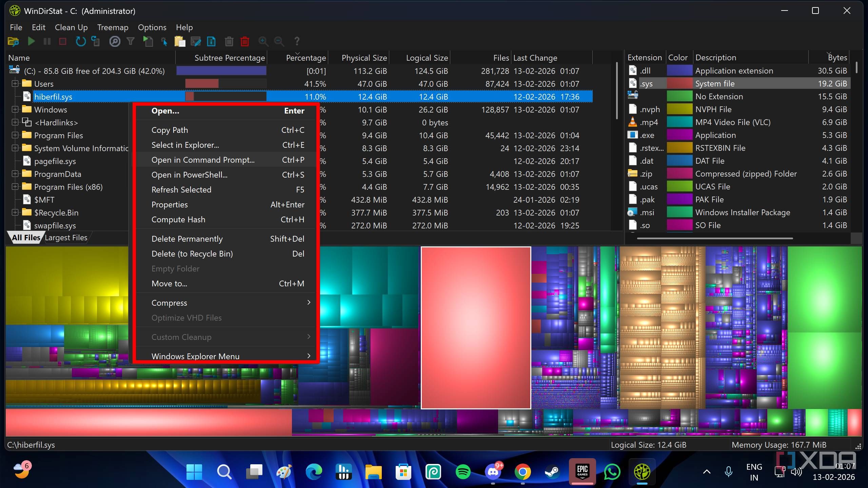
Task: Click the blue Properties info document icon
Action: pos(211,41)
